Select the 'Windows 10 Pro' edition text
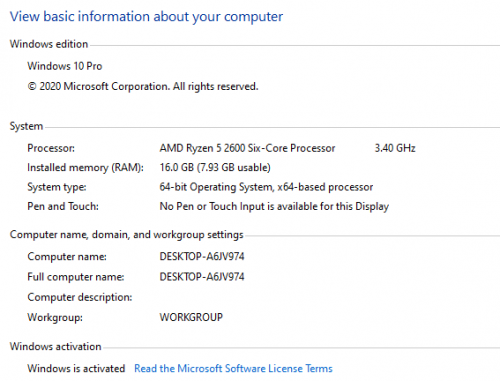The image size is (500, 381). (x=65, y=66)
